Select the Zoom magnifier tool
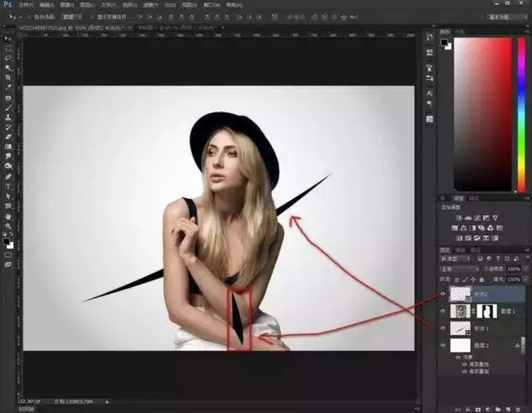This screenshot has width=532, height=413. click(8, 226)
